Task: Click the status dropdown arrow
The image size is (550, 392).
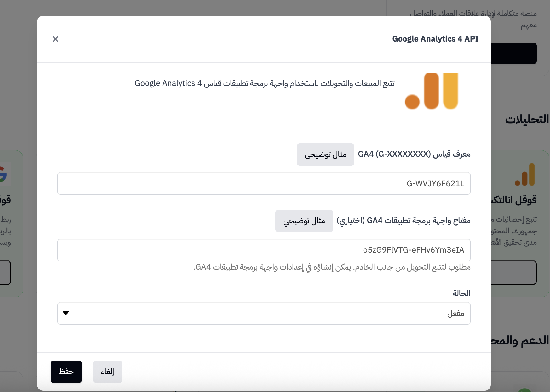Action: pyautogui.click(x=66, y=313)
